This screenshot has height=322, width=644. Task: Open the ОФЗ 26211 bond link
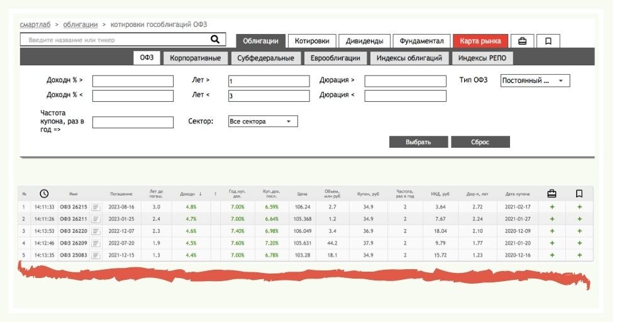tap(74, 219)
